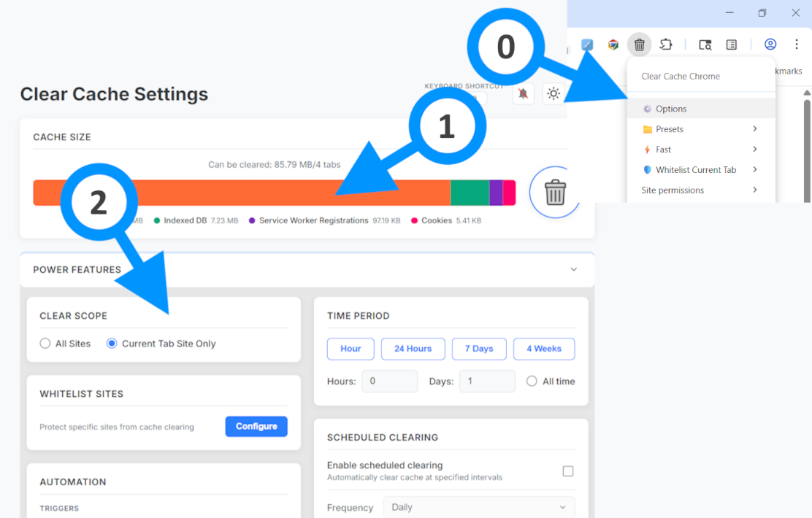Click the multicolored Chrome-style extension icon

coord(613,45)
